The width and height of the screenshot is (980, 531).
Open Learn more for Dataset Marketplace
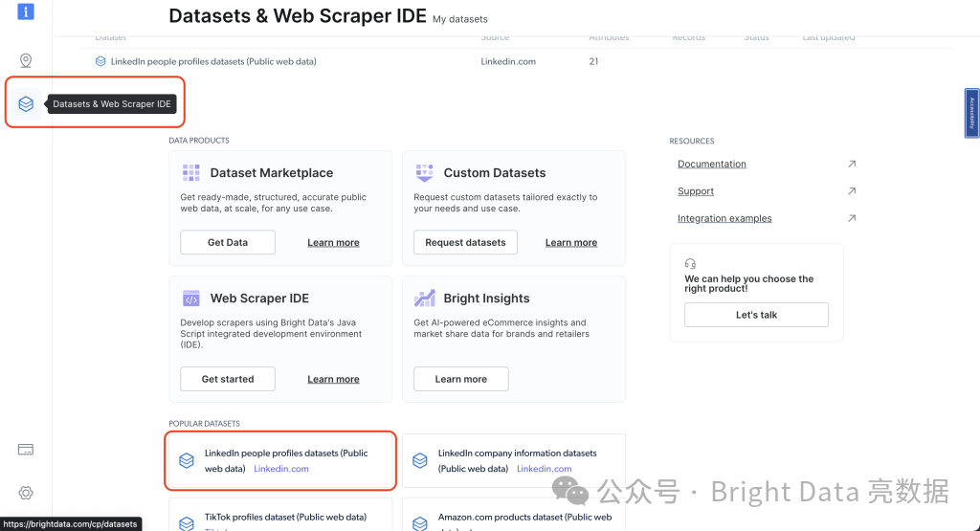(x=333, y=242)
